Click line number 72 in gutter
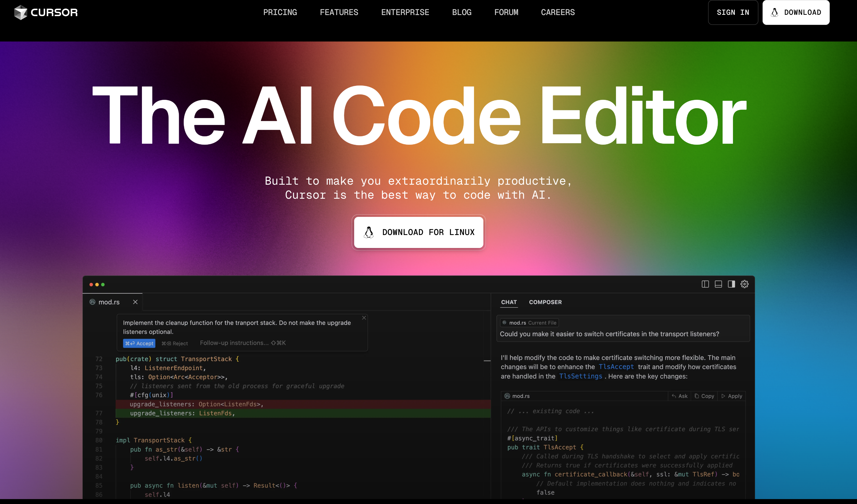857x504 pixels. 99,359
